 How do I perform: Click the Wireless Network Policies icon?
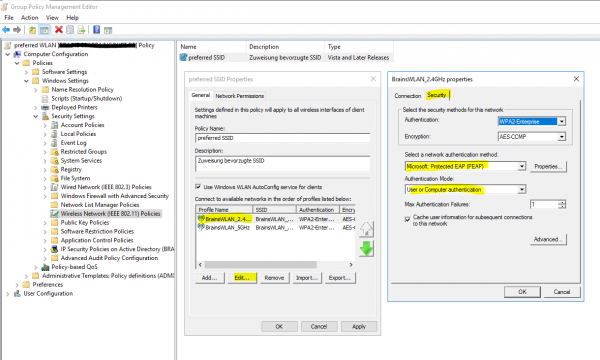pyautogui.click(x=55, y=214)
